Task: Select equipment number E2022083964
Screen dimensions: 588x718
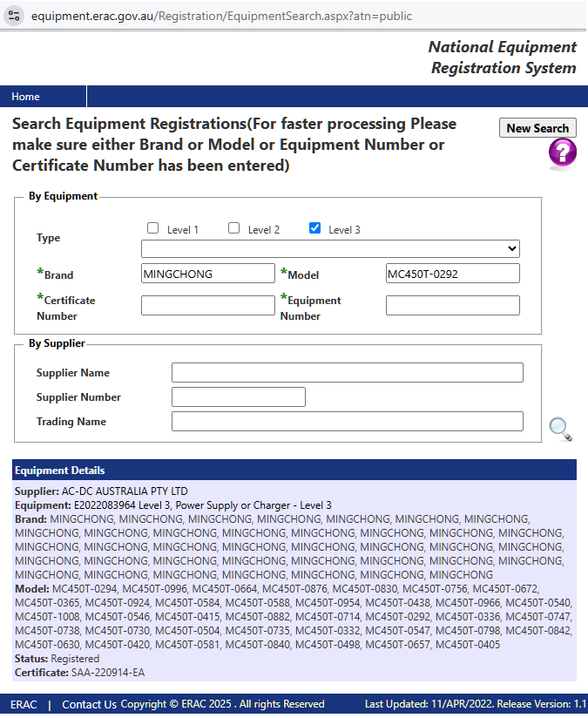Action: click(105, 505)
